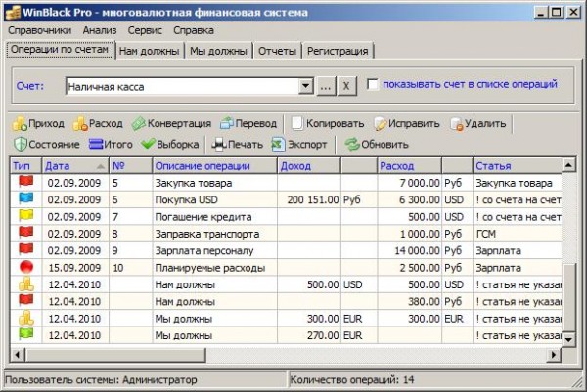
Task: Click the Печать print icon
Action: (220, 144)
